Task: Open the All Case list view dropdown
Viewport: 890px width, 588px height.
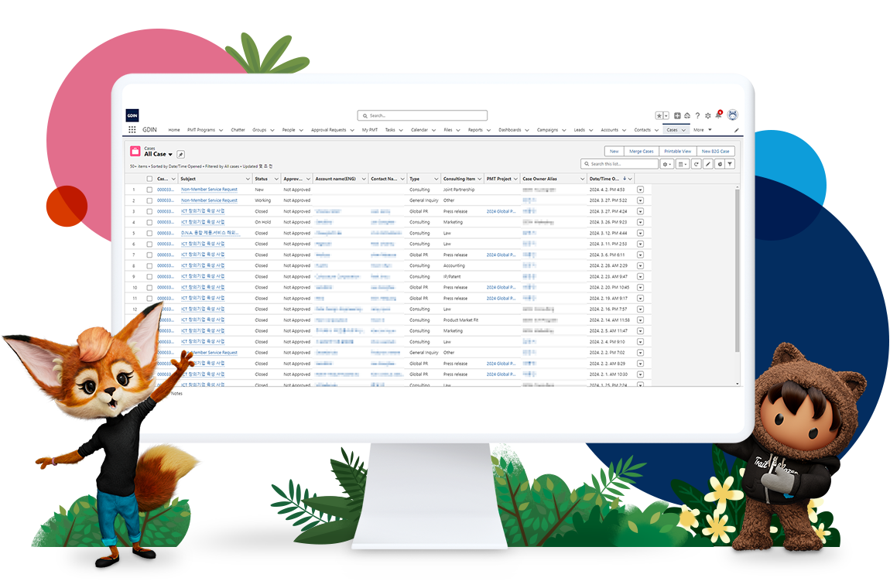Action: tap(170, 155)
